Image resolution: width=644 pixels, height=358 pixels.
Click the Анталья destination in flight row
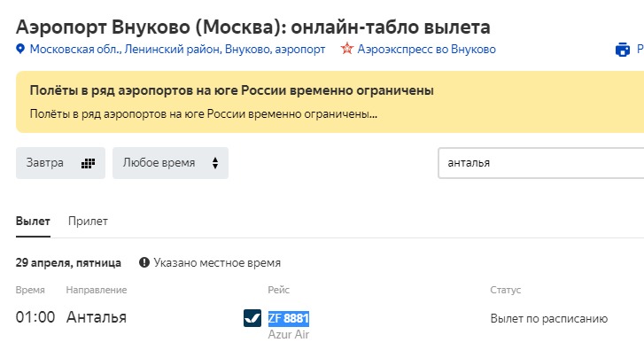pos(97,317)
